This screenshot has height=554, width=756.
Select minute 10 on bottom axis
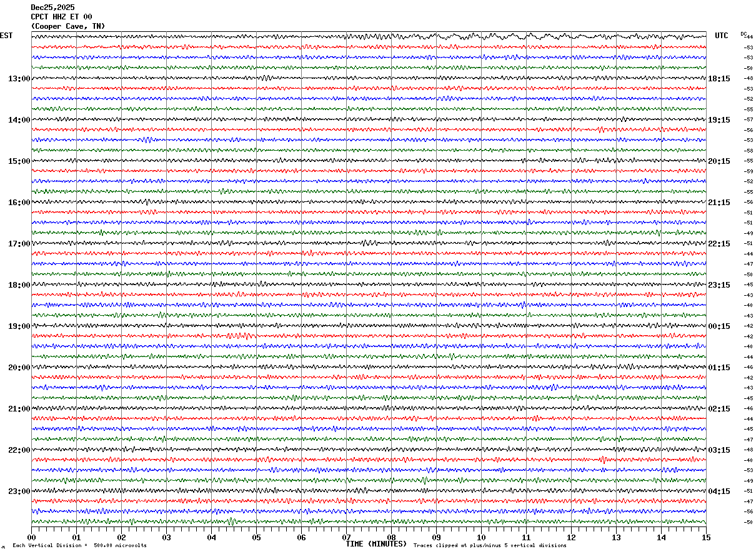pyautogui.click(x=481, y=537)
